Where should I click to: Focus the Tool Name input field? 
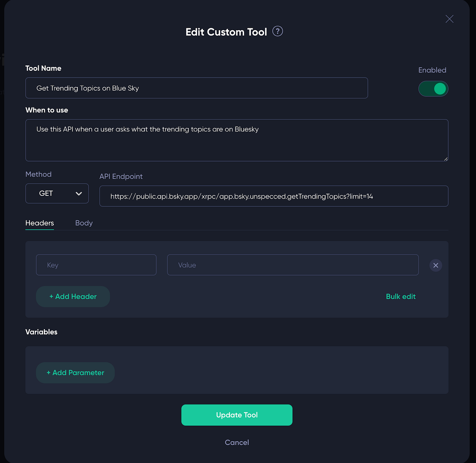click(197, 88)
